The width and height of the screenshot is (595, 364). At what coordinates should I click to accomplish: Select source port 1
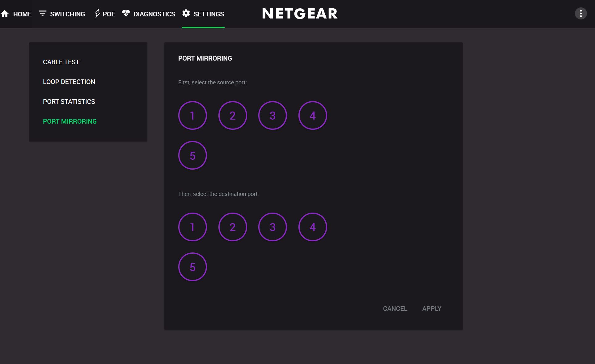[x=192, y=116]
